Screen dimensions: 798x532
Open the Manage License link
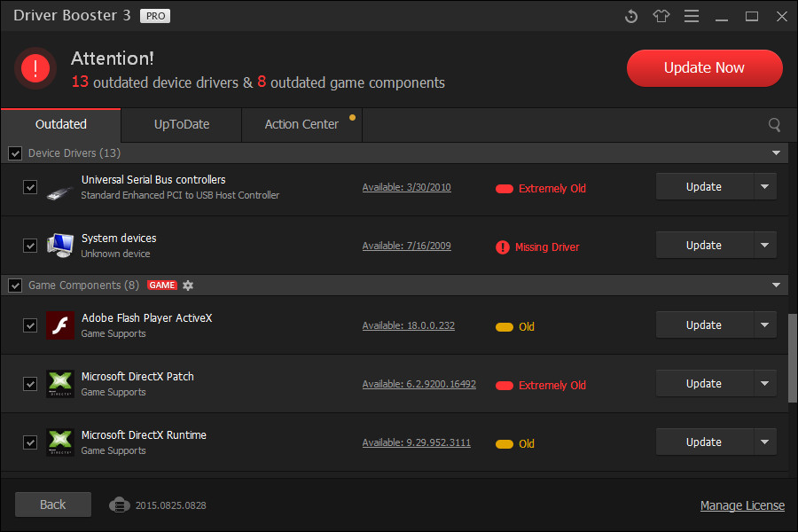click(742, 505)
